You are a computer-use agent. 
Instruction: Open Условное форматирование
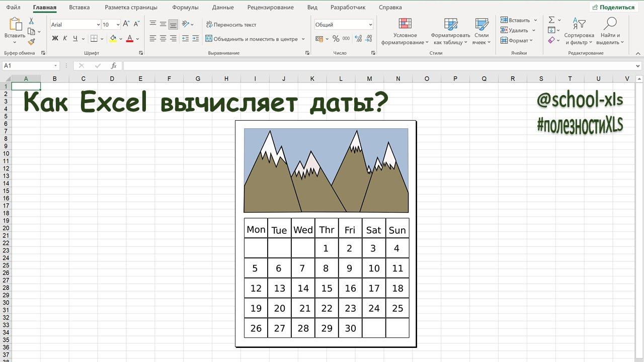click(405, 31)
